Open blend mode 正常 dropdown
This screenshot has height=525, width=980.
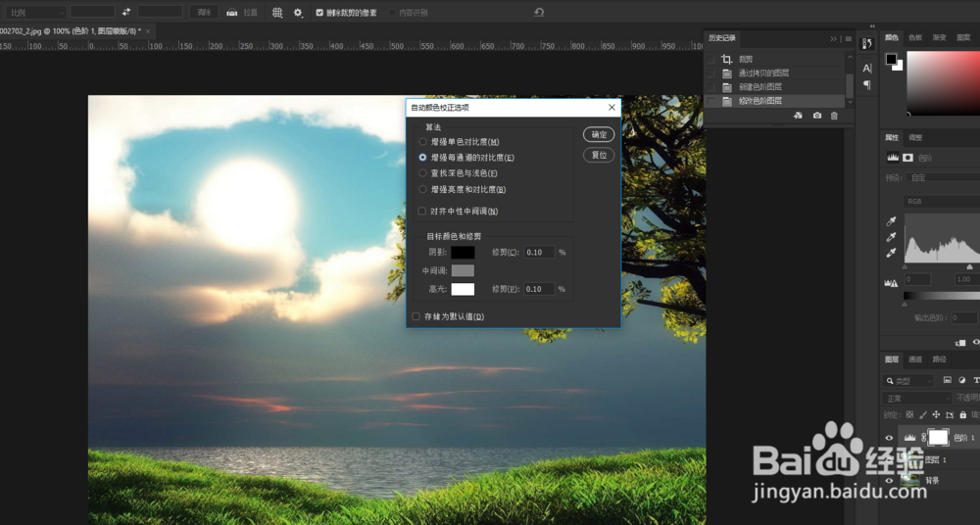point(917,398)
